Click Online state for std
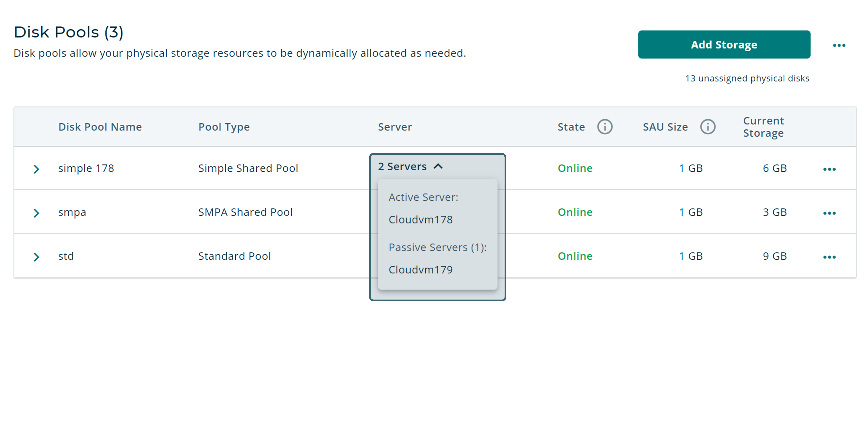The image size is (868, 437). click(575, 256)
